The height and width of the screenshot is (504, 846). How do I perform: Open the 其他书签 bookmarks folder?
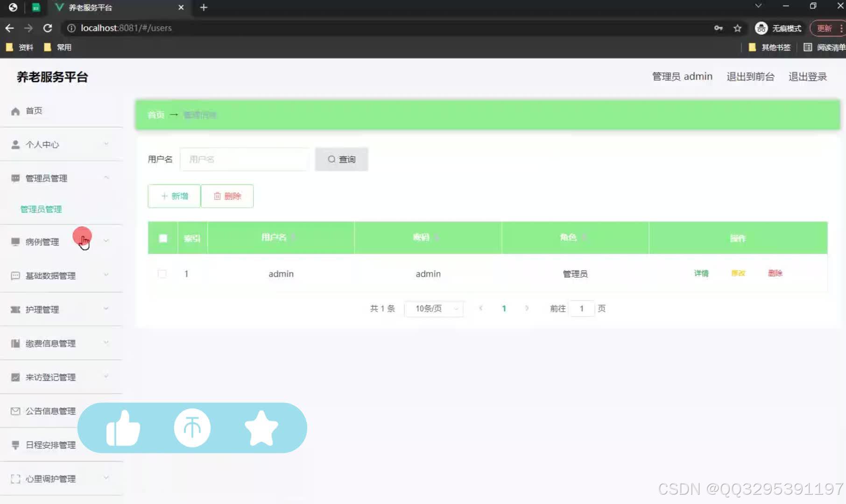pos(769,47)
